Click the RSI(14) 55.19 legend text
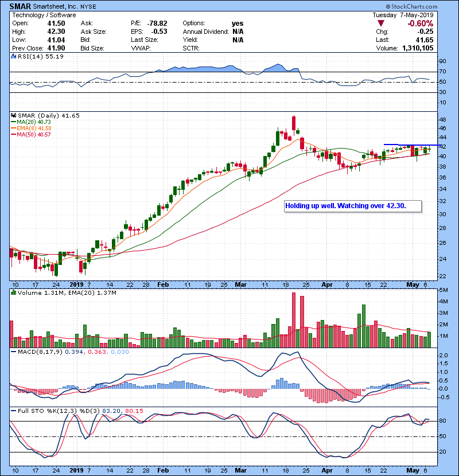Image resolution: width=459 pixels, height=476 pixels. click(41, 56)
